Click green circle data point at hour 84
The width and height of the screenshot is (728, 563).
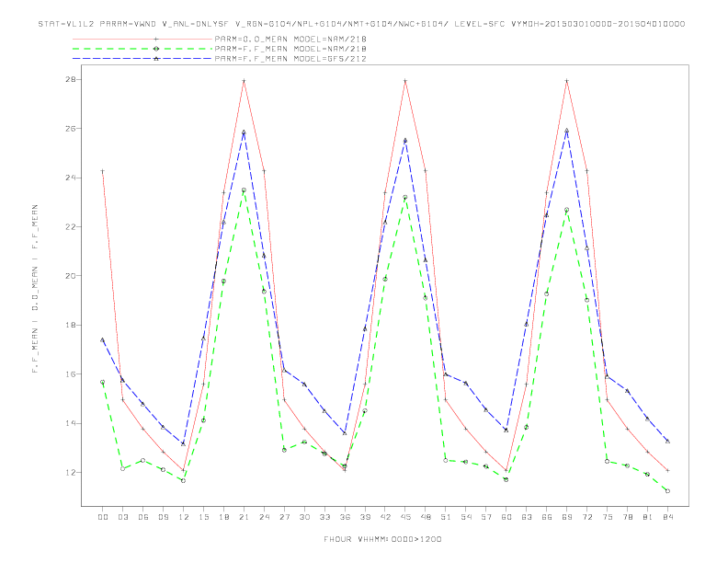(667, 490)
